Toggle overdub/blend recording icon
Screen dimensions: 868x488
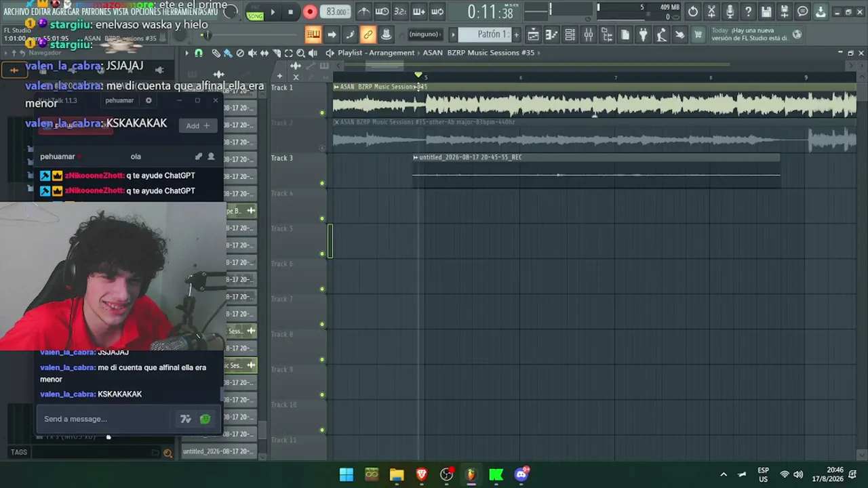[419, 12]
